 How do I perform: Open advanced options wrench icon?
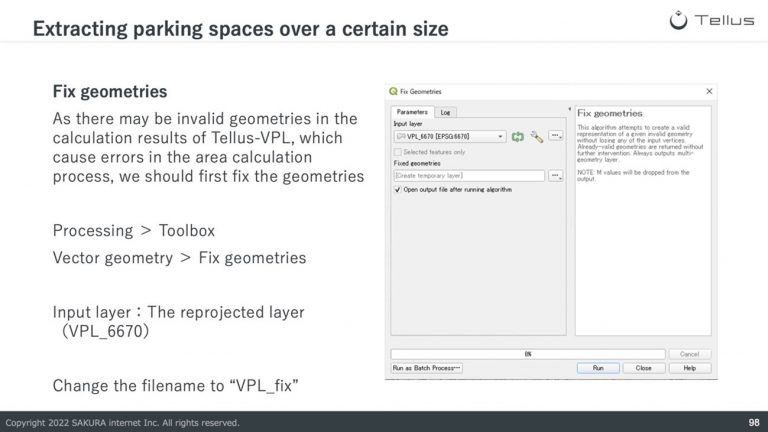pyautogui.click(x=537, y=137)
